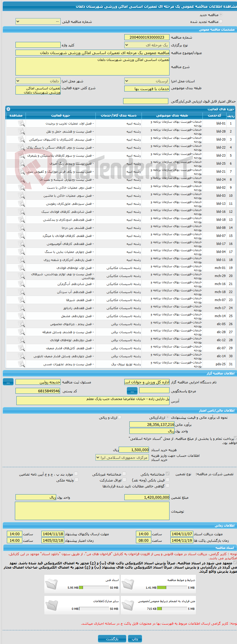The width and height of the screenshot is (237, 644).
Task: Select the مناقصه جدید radio button
Action: tap(221, 15)
